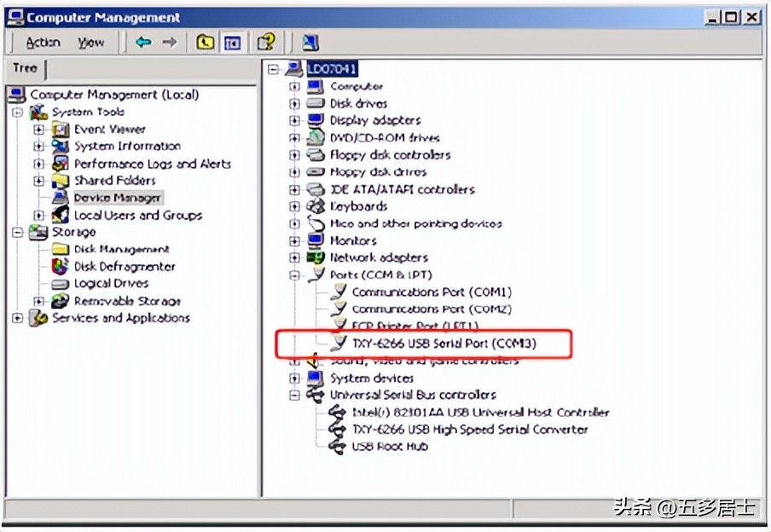771x532 pixels.
Task: Click the Network adapters device icon
Action: [316, 257]
